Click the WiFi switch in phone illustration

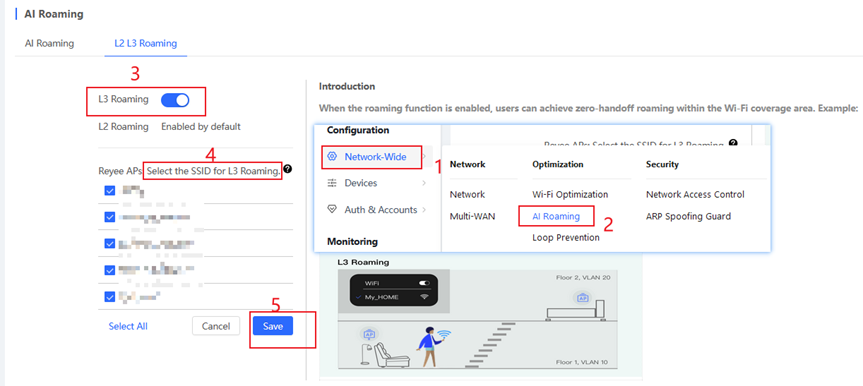tap(424, 283)
